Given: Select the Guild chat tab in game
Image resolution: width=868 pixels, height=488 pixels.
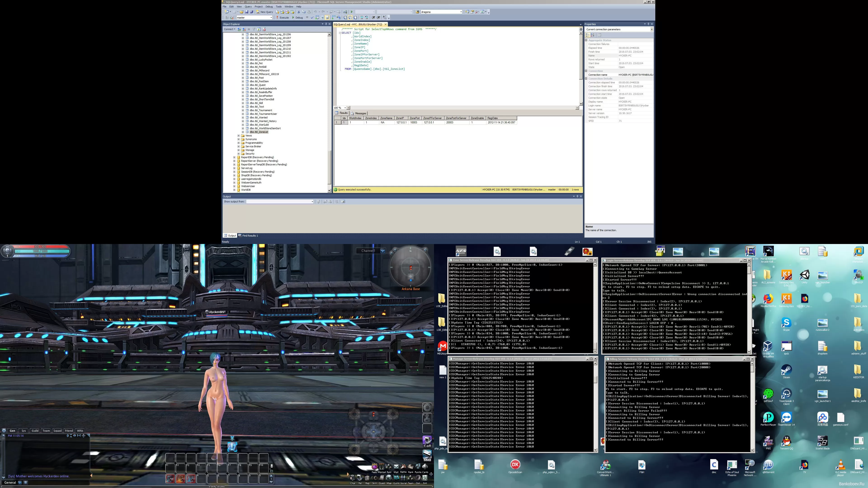Looking at the screenshot, I should [x=35, y=430].
